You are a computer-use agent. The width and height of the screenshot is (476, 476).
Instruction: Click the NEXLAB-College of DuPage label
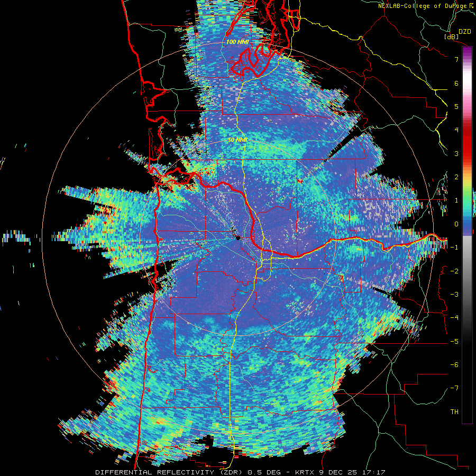click(x=427, y=6)
